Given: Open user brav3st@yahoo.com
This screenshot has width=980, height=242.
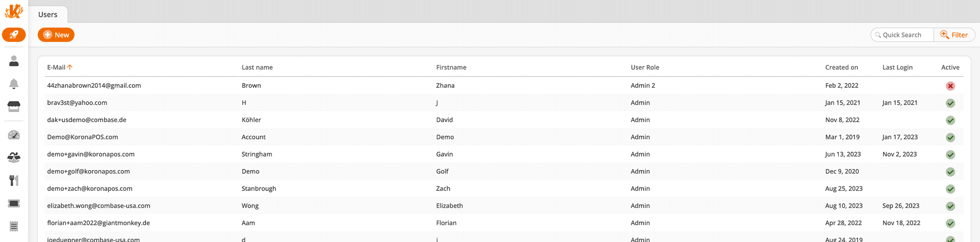Looking at the screenshot, I should coord(77,103).
